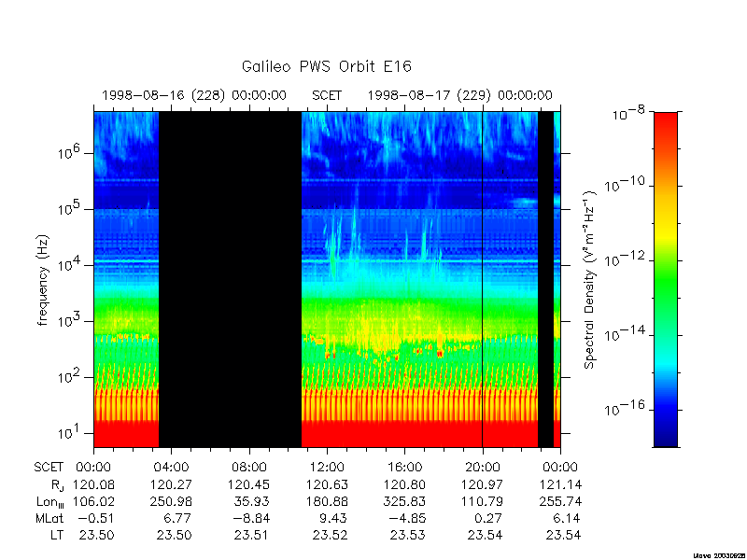This screenshot has height=560, width=747.
Task: Click the large black data gap region
Action: click(230, 279)
